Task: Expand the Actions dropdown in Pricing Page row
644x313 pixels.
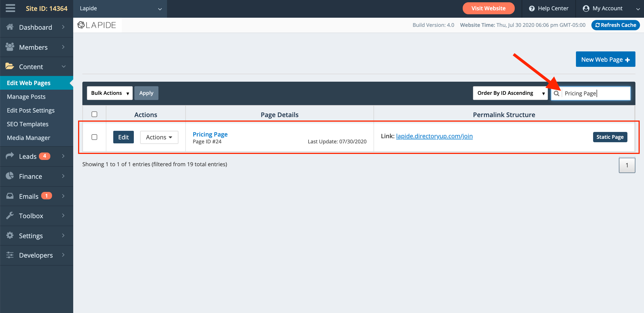Action: pos(159,137)
